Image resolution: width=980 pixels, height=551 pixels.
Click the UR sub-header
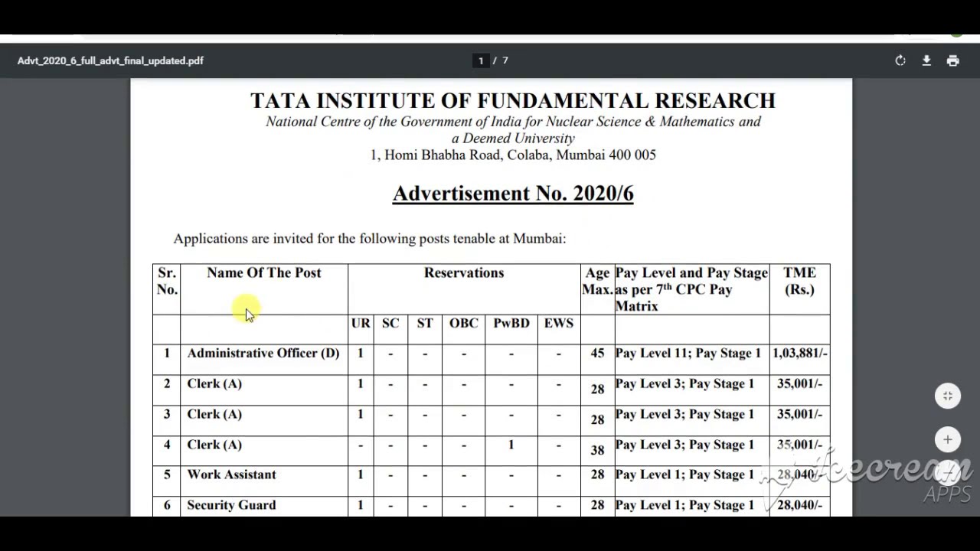[x=361, y=323]
